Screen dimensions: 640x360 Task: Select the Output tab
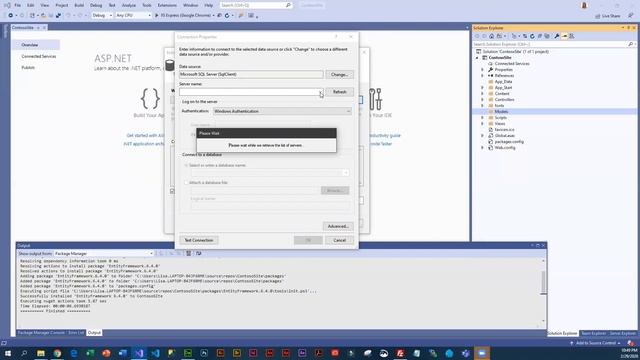pyautogui.click(x=94, y=333)
